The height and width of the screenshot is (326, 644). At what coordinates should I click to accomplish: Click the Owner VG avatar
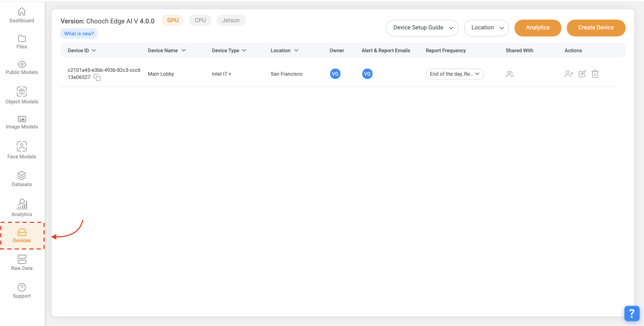tap(335, 74)
